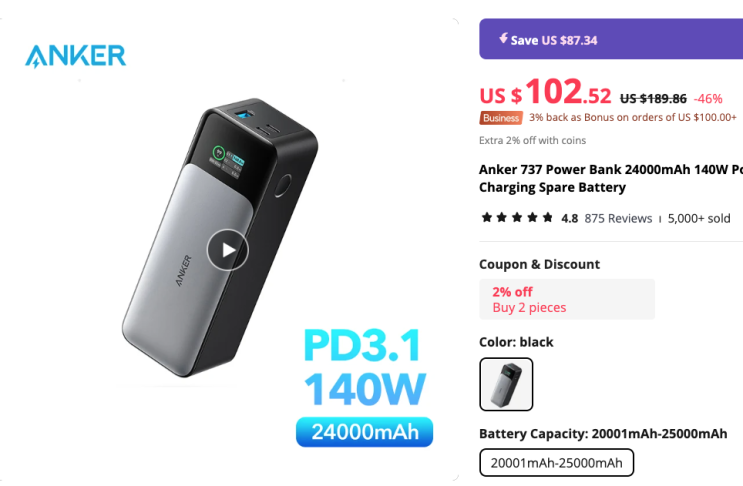Click the first rating star

(487, 217)
